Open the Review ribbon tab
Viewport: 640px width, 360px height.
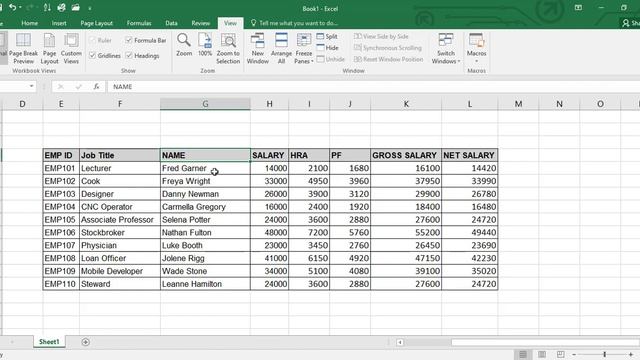pyautogui.click(x=201, y=23)
